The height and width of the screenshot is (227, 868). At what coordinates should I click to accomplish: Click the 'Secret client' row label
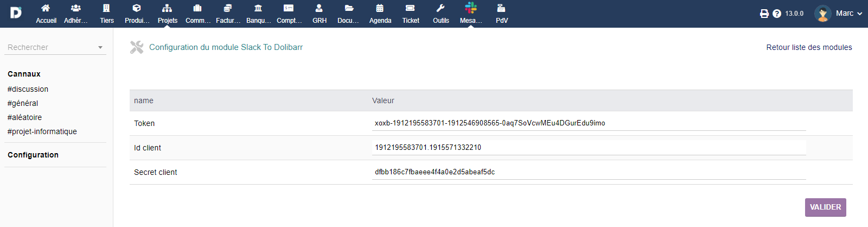156,172
